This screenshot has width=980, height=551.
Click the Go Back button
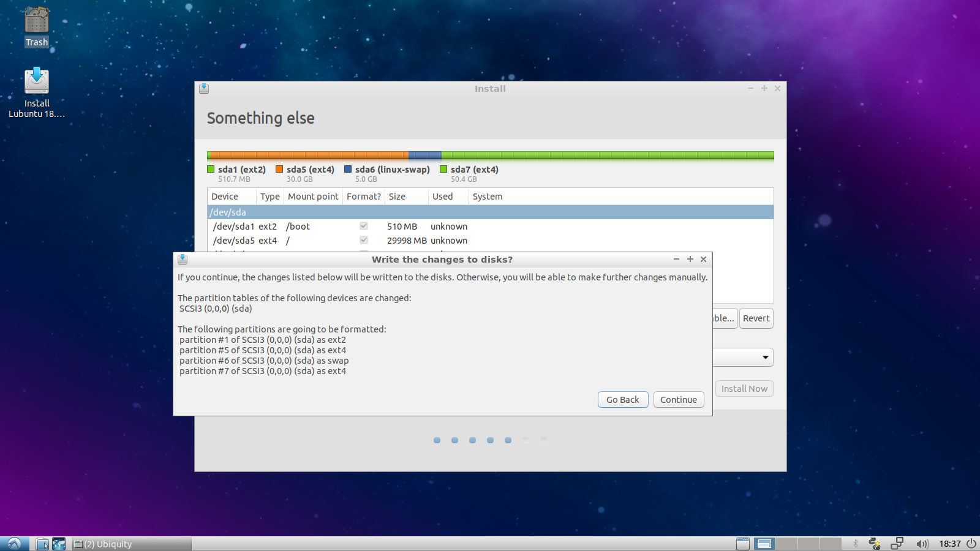pyautogui.click(x=622, y=400)
